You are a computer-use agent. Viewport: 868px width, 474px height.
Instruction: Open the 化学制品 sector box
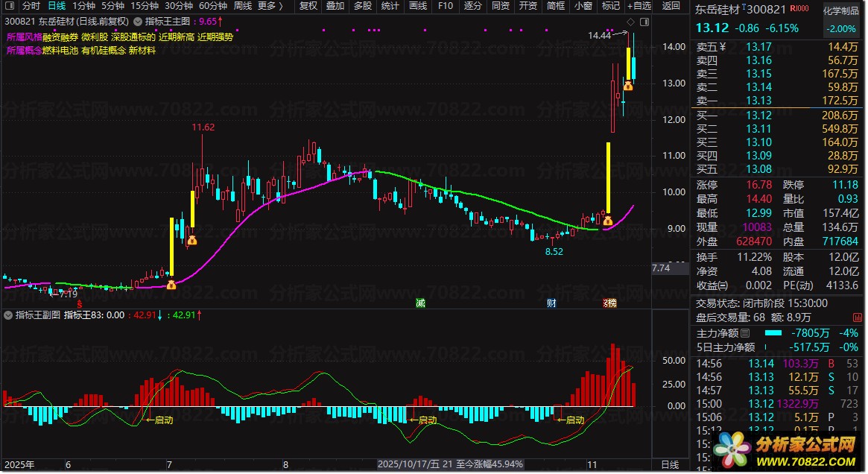pyautogui.click(x=840, y=19)
